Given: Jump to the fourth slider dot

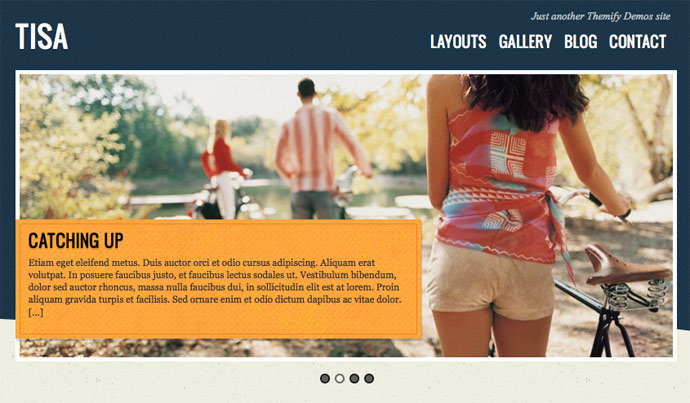Looking at the screenshot, I should tap(369, 378).
